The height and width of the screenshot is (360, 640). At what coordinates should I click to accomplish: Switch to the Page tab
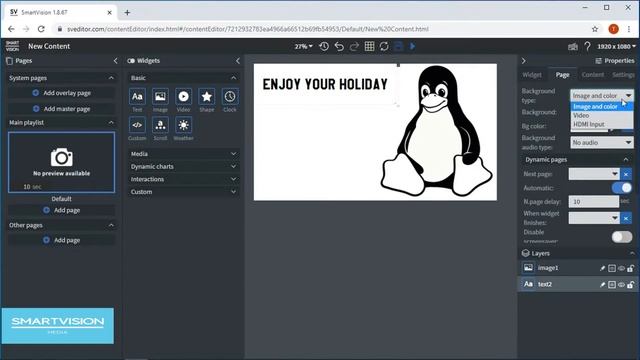click(562, 75)
